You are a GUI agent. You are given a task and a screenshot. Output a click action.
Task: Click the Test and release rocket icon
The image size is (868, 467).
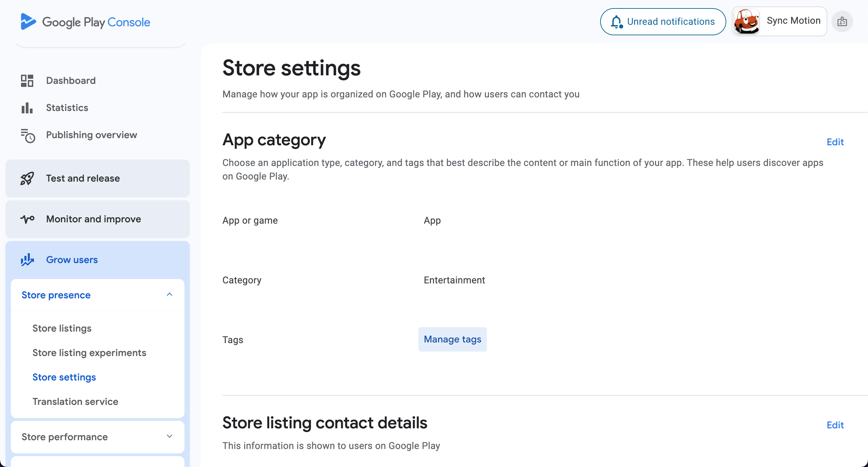(x=27, y=179)
